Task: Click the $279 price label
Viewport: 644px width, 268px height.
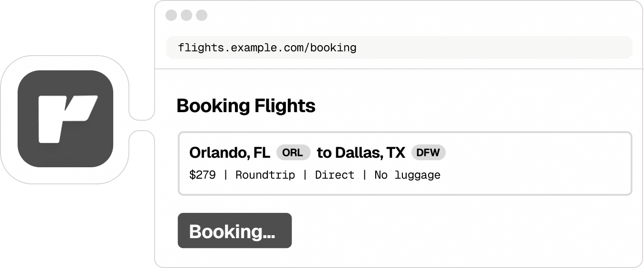Action: 202,175
